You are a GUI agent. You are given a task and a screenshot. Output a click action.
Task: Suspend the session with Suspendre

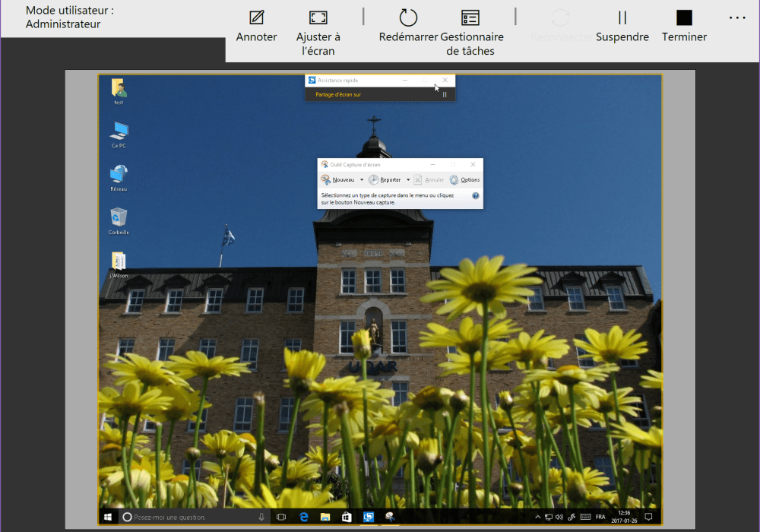pos(622,17)
